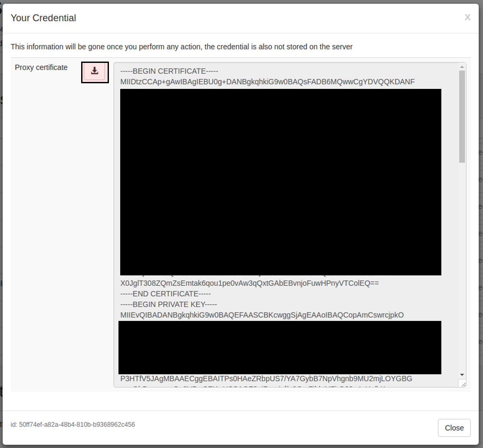Click the Your Credential dialog title
Screen dimensions: 483x448
[x=43, y=18]
